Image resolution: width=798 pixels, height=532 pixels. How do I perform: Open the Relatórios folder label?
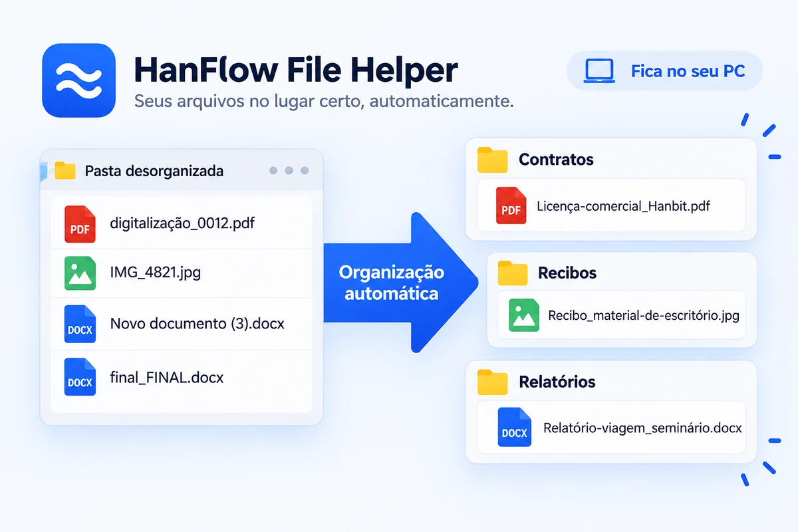(x=557, y=382)
